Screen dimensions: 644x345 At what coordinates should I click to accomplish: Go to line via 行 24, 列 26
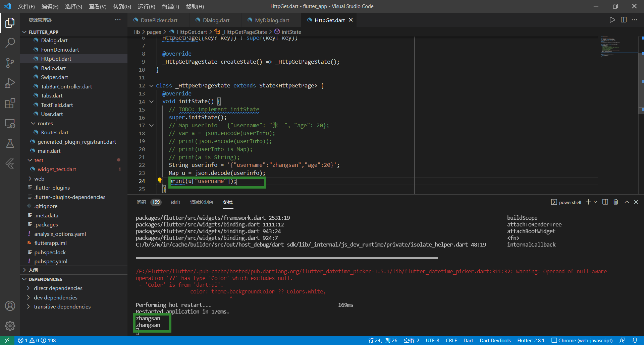coord(383,340)
